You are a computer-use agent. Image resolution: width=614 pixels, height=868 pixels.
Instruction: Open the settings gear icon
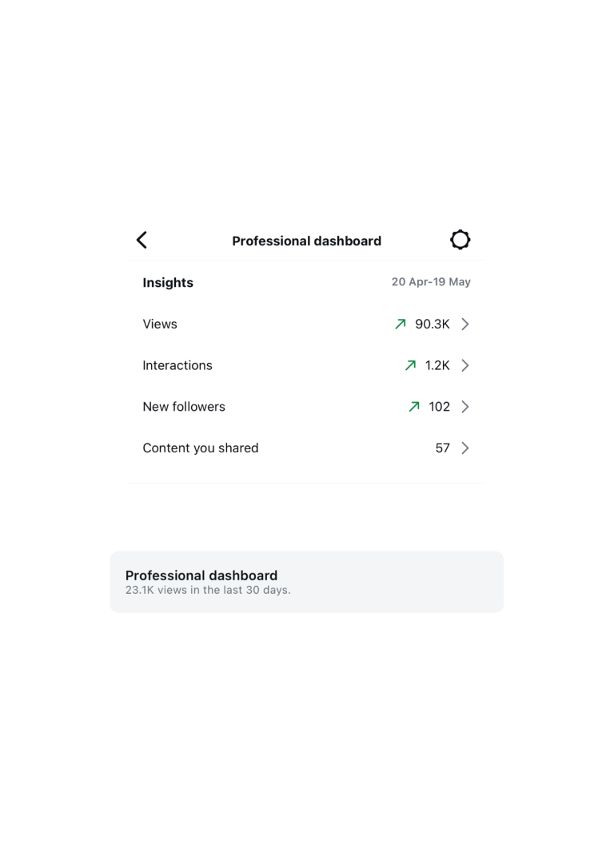460,240
